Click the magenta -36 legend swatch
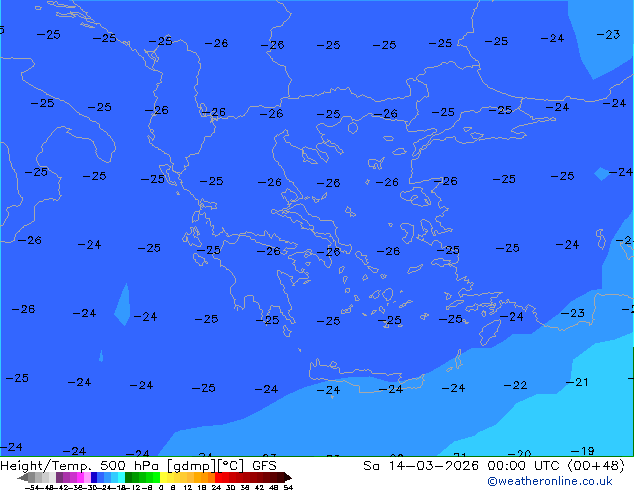Viewport: 634px width, 490px height. [x=80, y=477]
